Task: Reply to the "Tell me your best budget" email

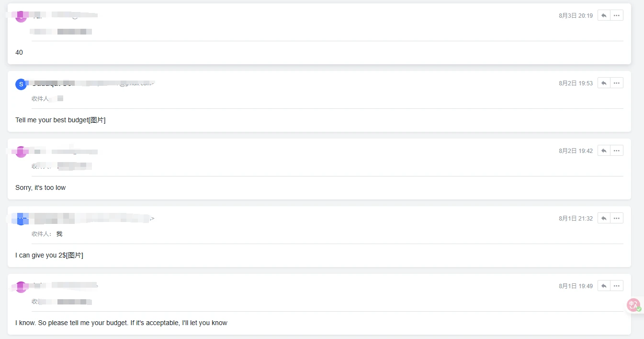Action: (x=604, y=83)
